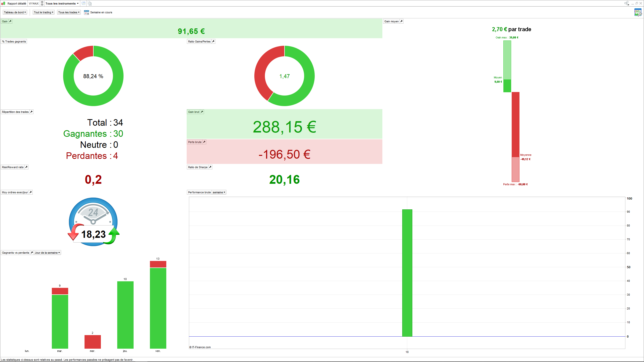Open the calendar period selector icon
Viewport: 644px width, 362px height.
click(86, 12)
